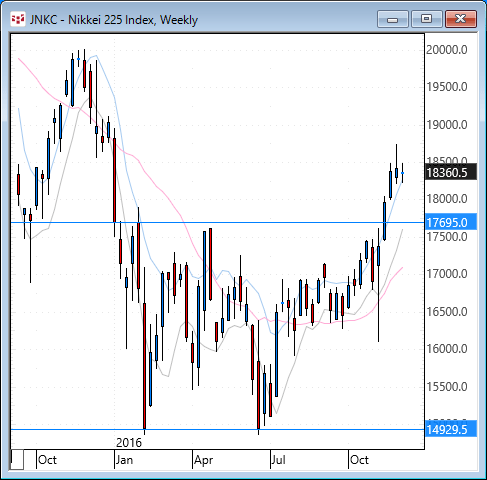Select the horizontal line at 17695.0
Image resolution: width=487 pixels, height=480 pixels.
point(218,222)
